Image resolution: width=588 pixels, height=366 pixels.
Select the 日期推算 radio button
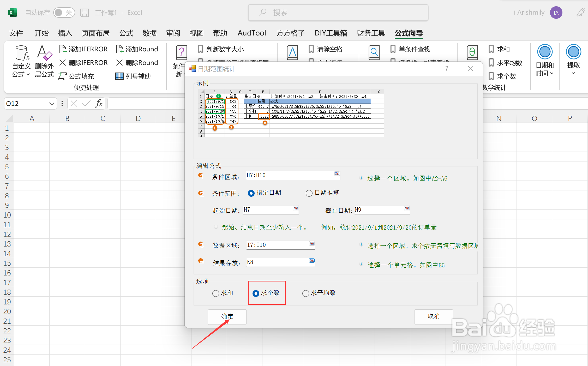tap(309, 193)
